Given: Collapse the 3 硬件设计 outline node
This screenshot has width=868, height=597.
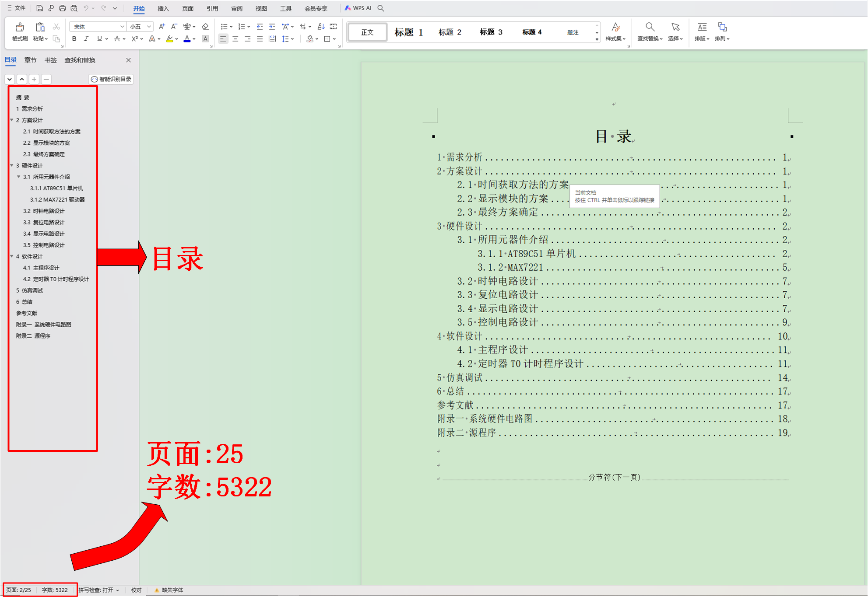Looking at the screenshot, I should point(11,165).
